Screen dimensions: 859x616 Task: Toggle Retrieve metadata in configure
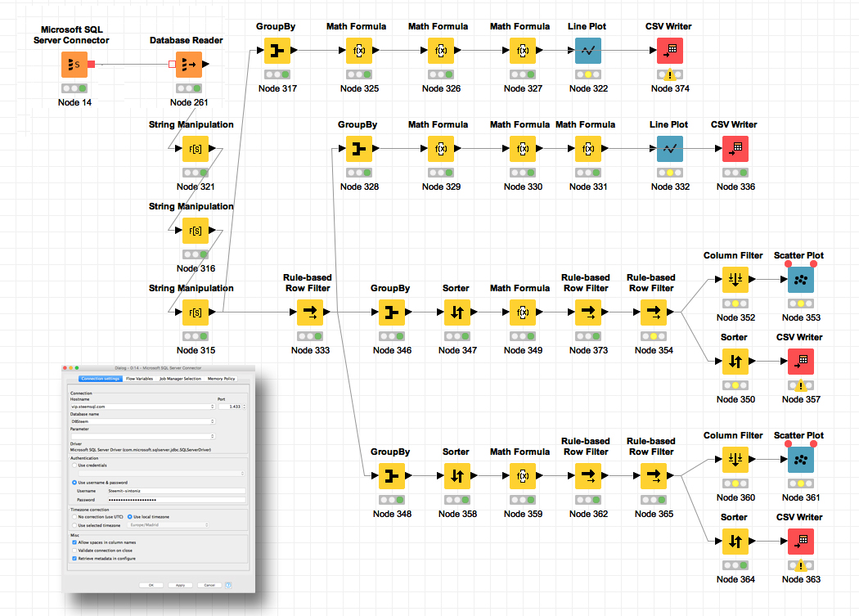click(x=74, y=559)
